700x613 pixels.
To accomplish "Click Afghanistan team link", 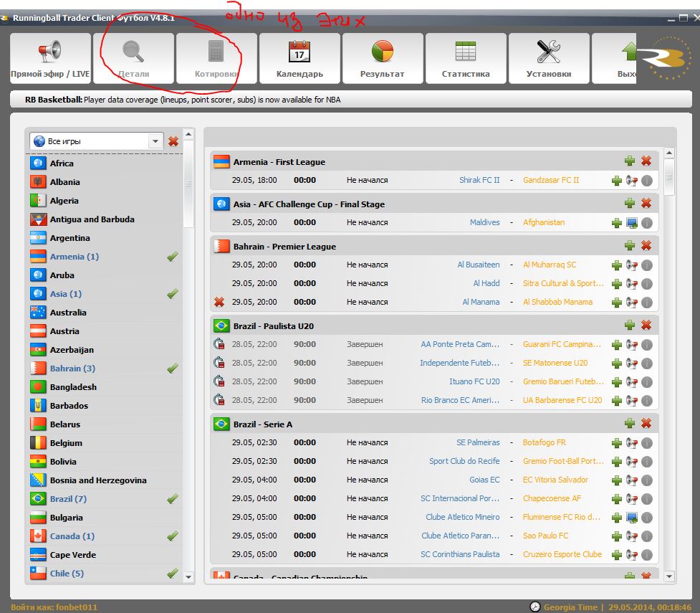I will 544,222.
